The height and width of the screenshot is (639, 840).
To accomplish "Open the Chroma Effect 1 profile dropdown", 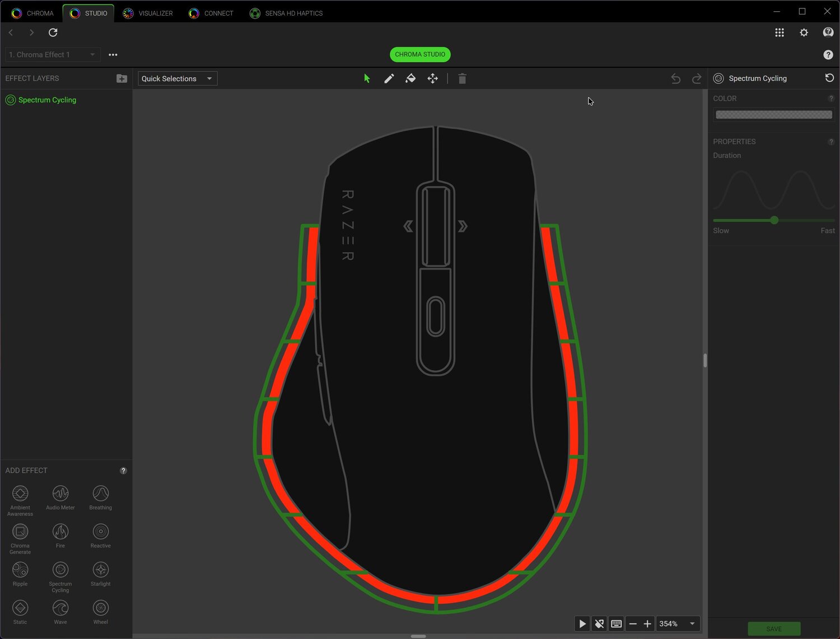I will tap(53, 54).
